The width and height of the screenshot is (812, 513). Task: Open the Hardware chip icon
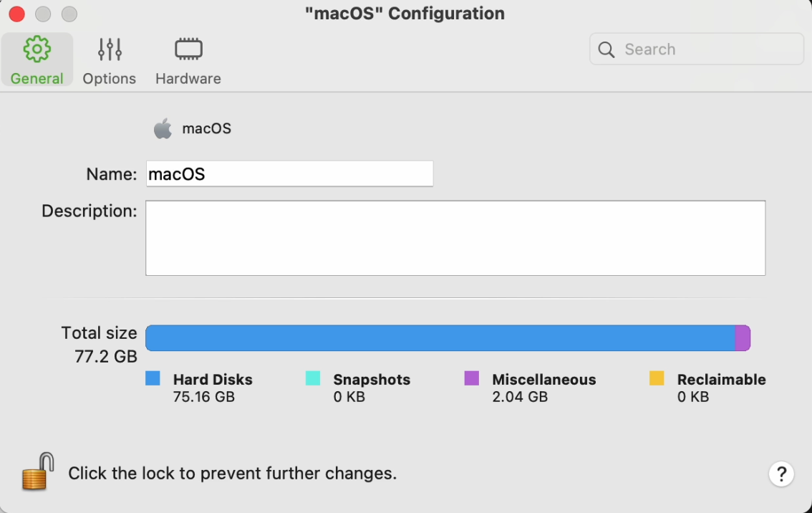coord(188,49)
